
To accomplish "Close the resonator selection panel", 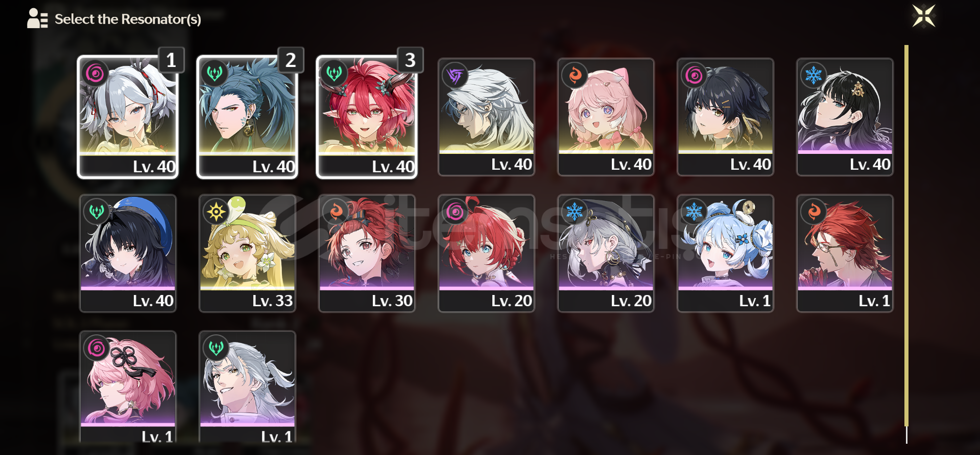I will [923, 16].
